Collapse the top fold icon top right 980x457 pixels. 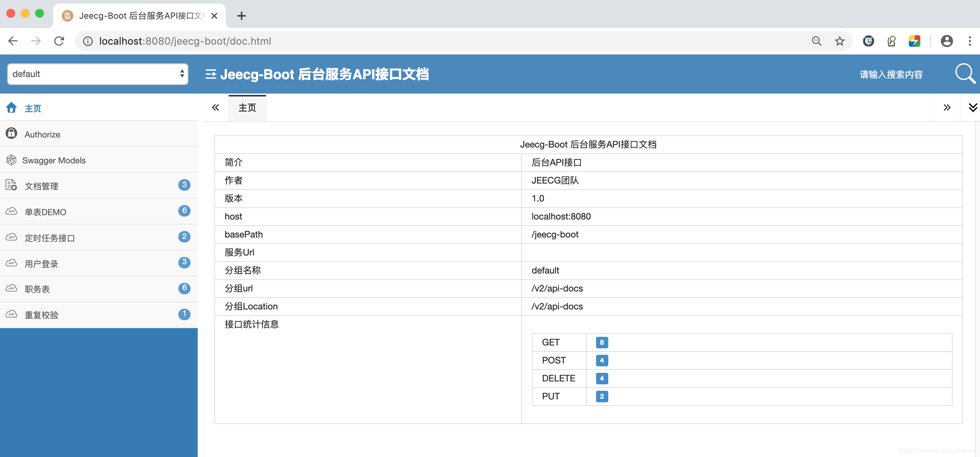click(x=972, y=107)
